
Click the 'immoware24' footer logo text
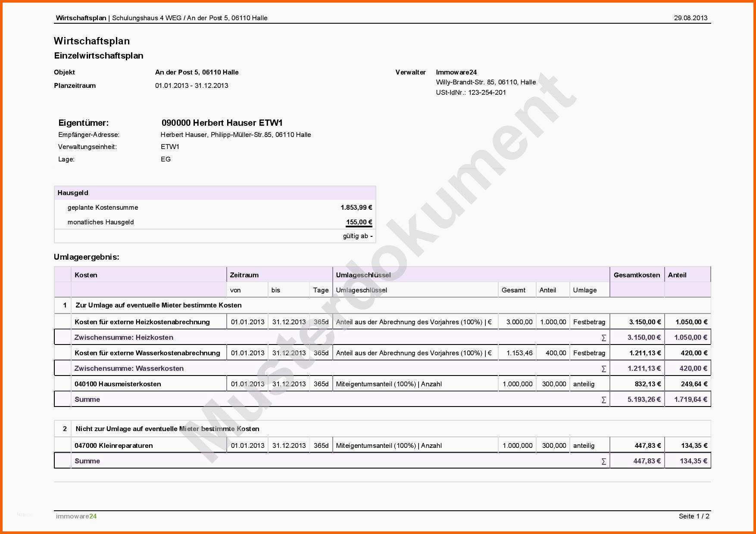tap(76, 516)
